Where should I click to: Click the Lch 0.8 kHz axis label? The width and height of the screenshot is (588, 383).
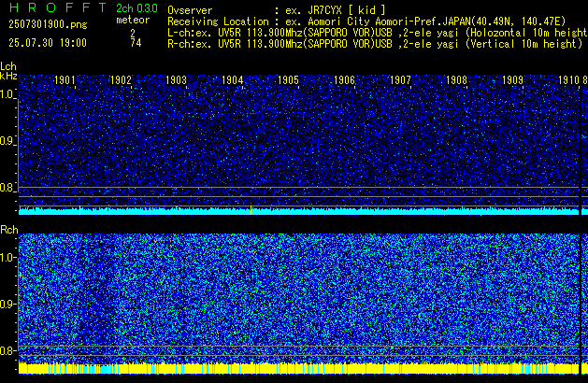click(x=7, y=188)
